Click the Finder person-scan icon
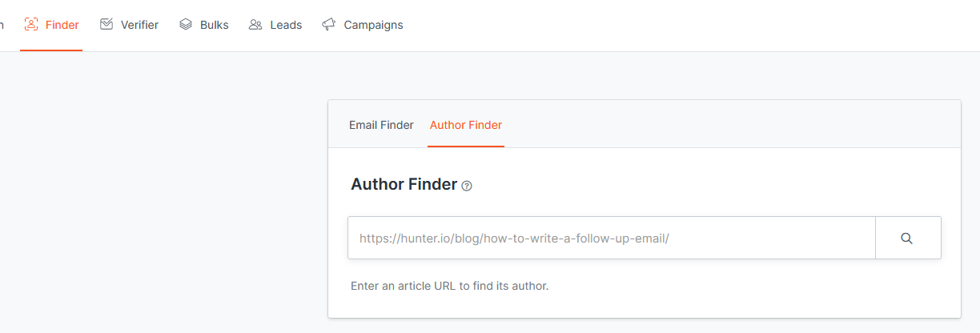 pyautogui.click(x=31, y=25)
